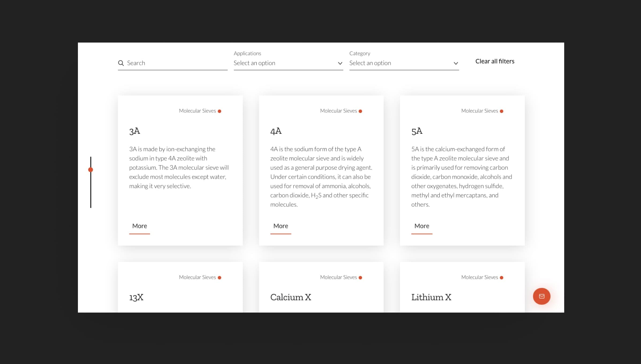The image size is (641, 364).
Task: Open the Lithium X product title
Action: click(x=431, y=297)
